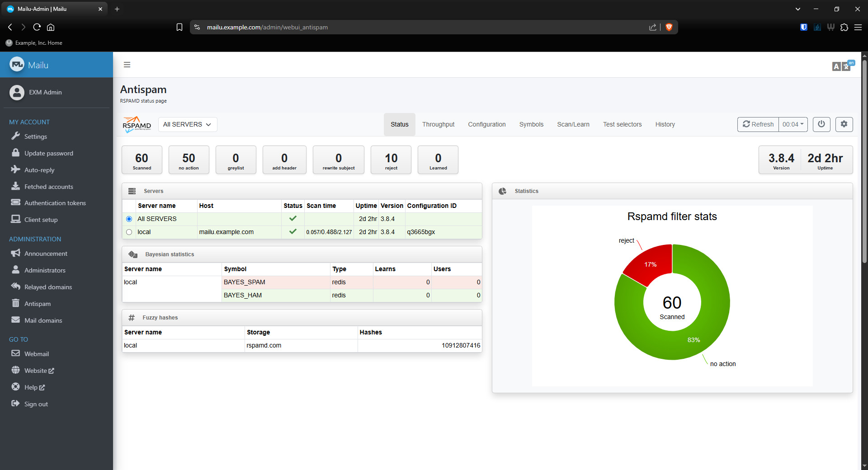Select the local server radio button
The width and height of the screenshot is (868, 470).
click(x=129, y=232)
